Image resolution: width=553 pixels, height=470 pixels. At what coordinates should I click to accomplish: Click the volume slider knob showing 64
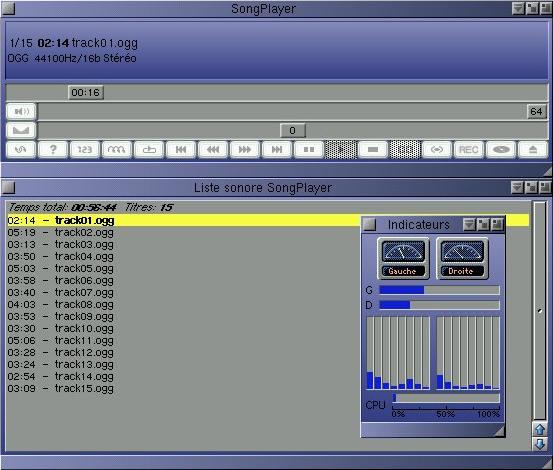[536, 112]
